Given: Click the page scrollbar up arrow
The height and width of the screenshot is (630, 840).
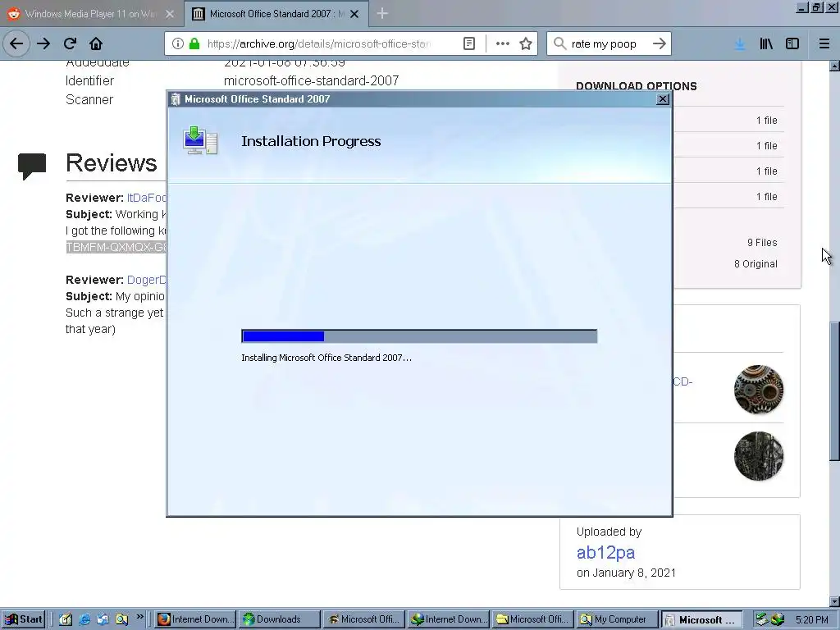Looking at the screenshot, I should tap(834, 66).
